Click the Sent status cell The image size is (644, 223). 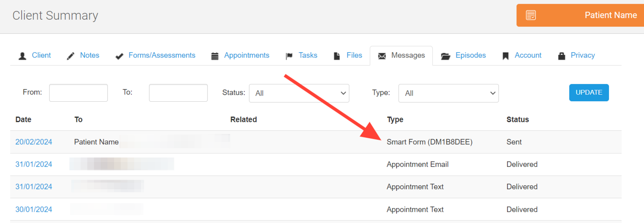coord(514,142)
